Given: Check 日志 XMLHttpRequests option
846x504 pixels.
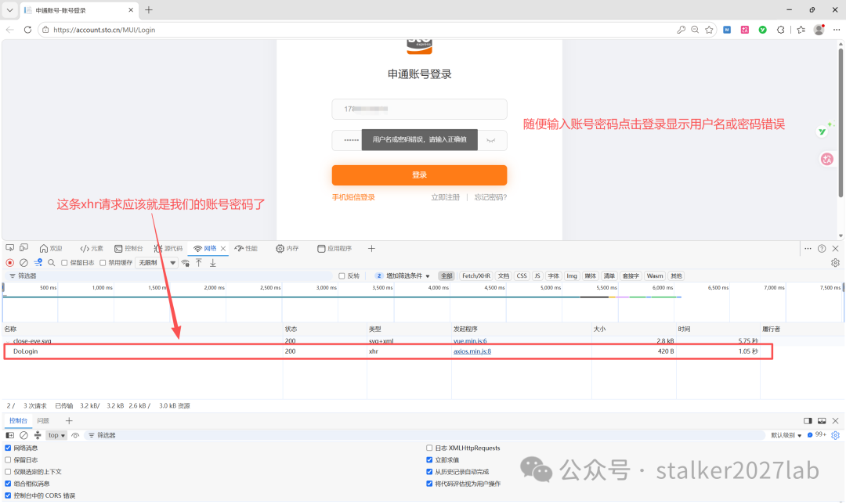Looking at the screenshot, I should (429, 448).
